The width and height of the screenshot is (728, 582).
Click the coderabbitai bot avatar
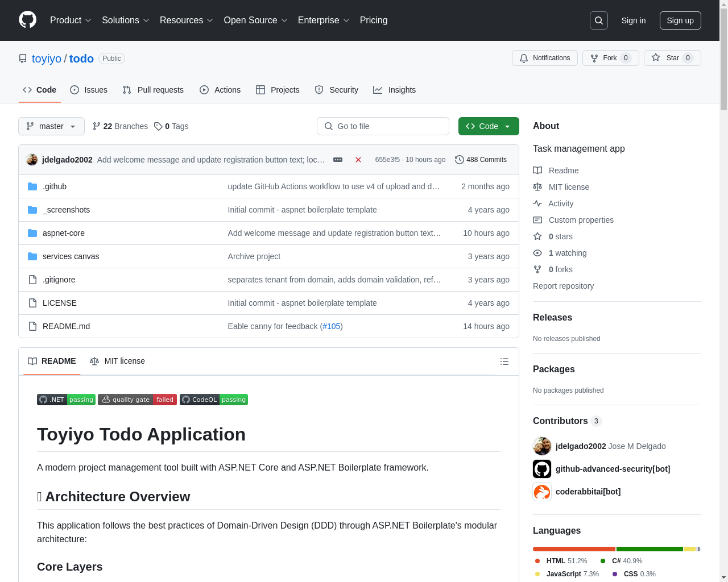click(x=542, y=492)
